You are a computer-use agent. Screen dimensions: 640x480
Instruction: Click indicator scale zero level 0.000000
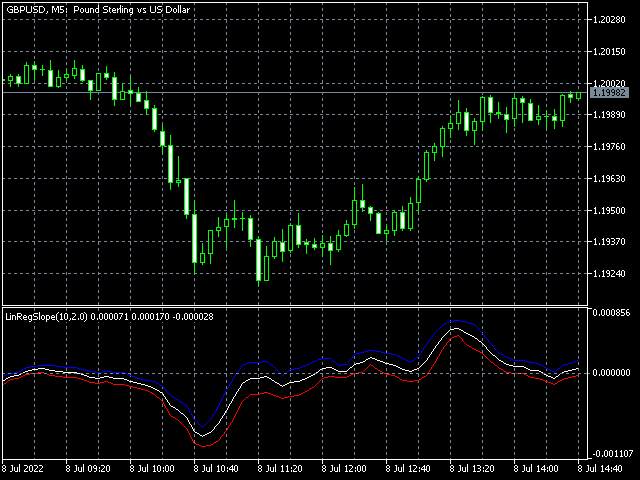point(611,373)
